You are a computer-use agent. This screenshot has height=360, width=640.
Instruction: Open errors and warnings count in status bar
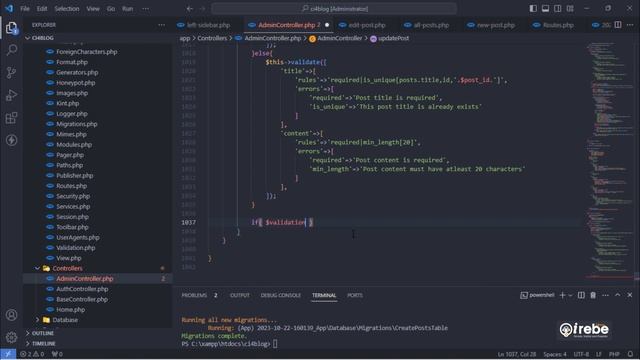pyautogui.click(x=32, y=354)
